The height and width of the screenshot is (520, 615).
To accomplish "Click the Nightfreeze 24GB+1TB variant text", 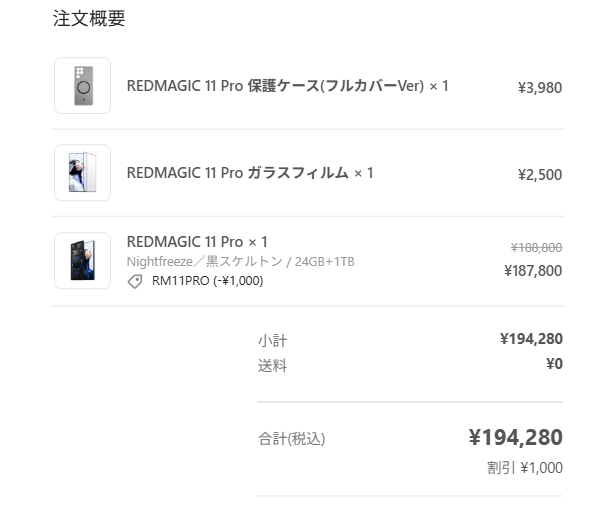I will [x=240, y=262].
